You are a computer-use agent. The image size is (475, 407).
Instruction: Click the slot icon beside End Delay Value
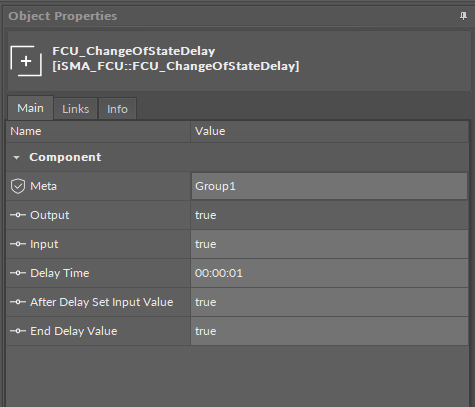[x=18, y=331]
